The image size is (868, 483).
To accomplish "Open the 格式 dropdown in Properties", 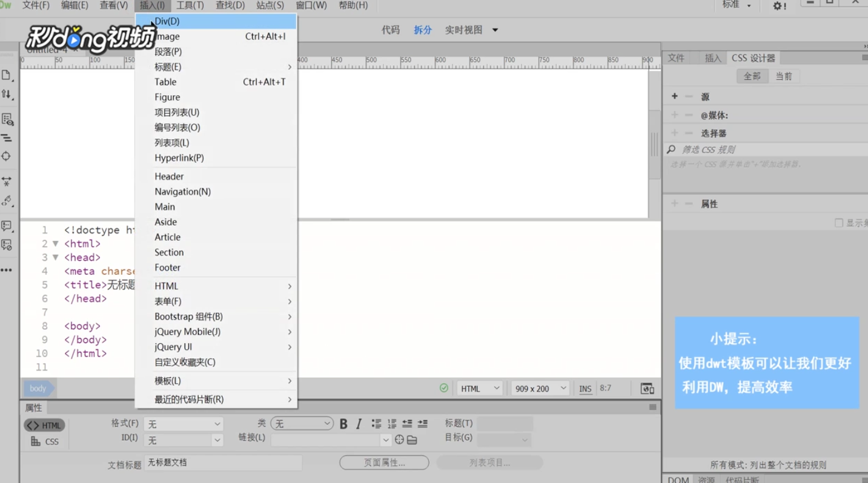I will tap(183, 423).
